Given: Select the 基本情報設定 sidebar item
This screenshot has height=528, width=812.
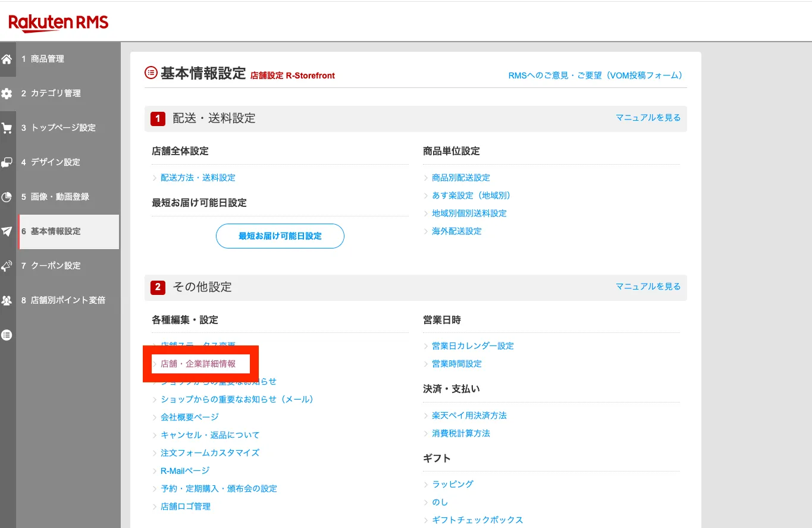Looking at the screenshot, I should point(68,231).
